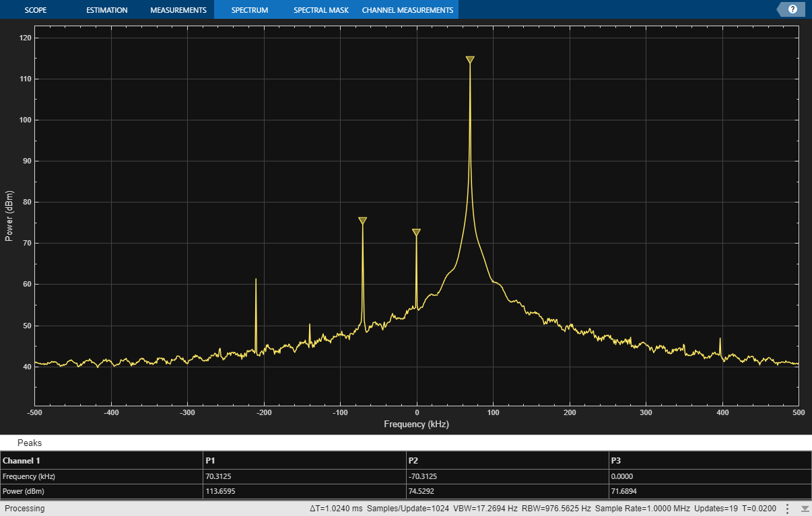Click the peak marker at -70.3125 kHz
Image resolution: width=812 pixels, height=516 pixels.
(363, 221)
